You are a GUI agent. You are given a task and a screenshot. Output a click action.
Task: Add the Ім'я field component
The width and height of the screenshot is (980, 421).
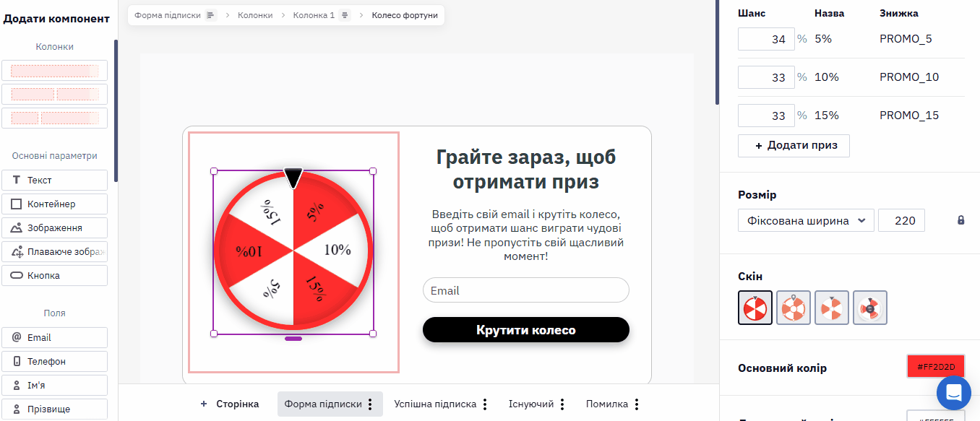(55, 385)
